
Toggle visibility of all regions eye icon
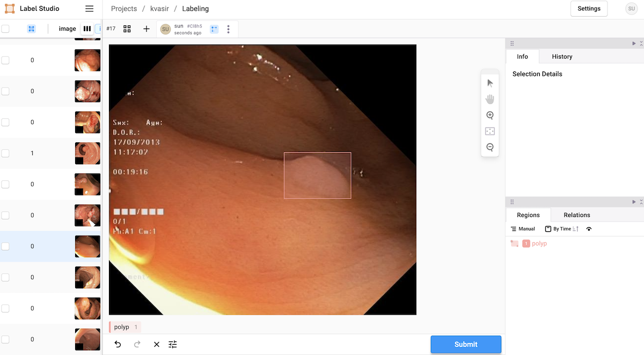pos(589,229)
